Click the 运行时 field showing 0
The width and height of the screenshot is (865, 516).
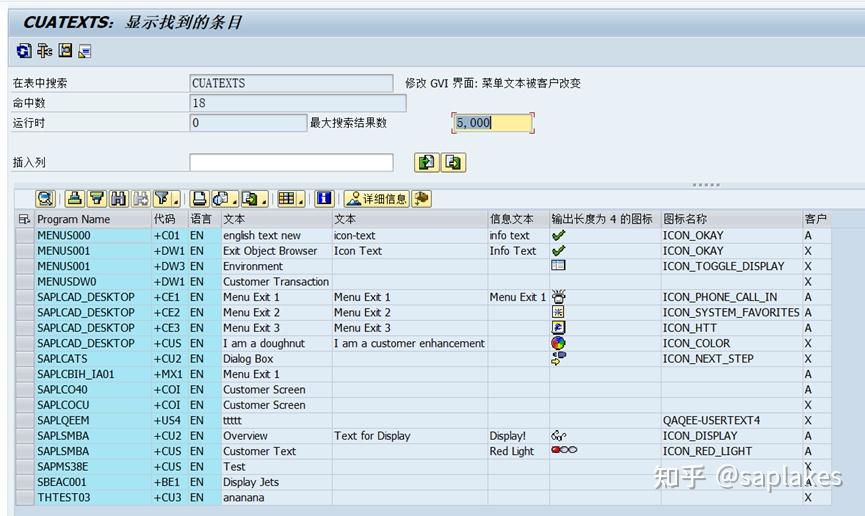pos(248,123)
